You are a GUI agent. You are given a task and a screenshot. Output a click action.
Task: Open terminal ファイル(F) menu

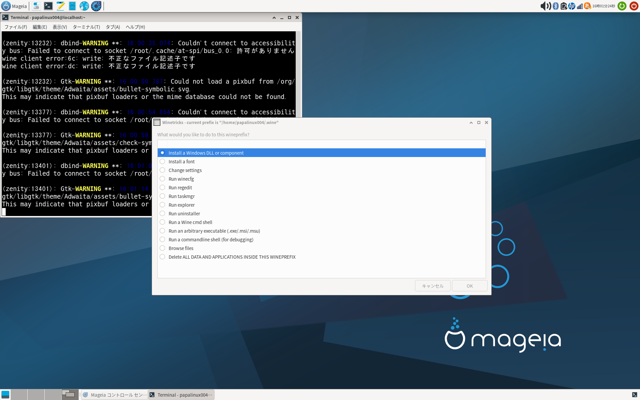pyautogui.click(x=15, y=27)
